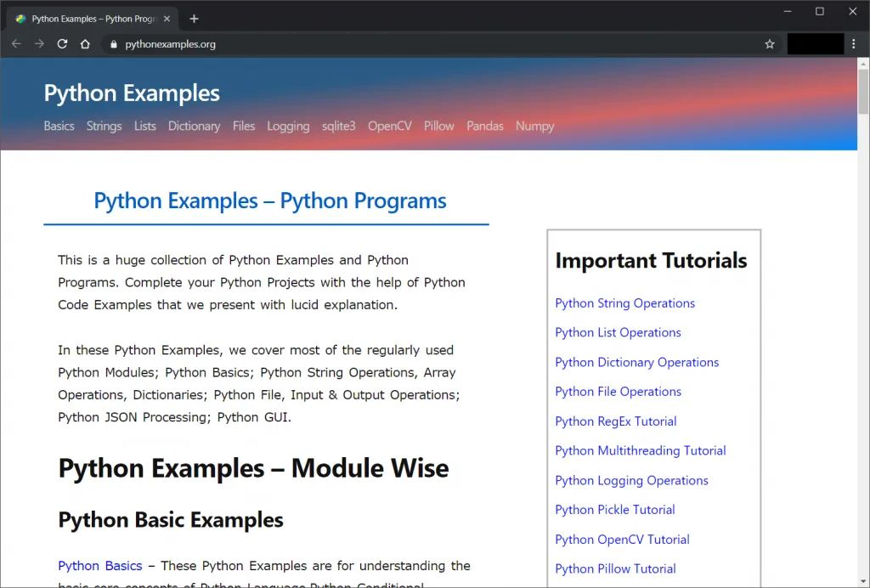Select the Python Examples browser tab
Viewport: 870px width, 588px height.
(92, 19)
